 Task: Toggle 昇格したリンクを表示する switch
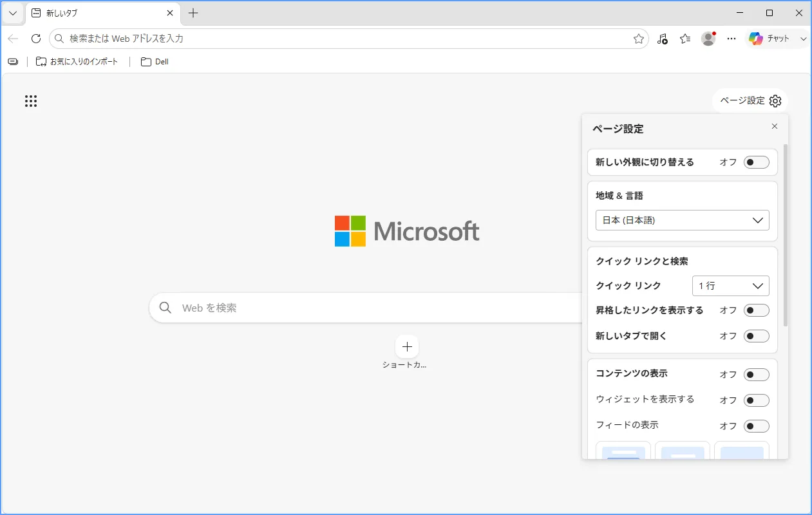coord(757,310)
